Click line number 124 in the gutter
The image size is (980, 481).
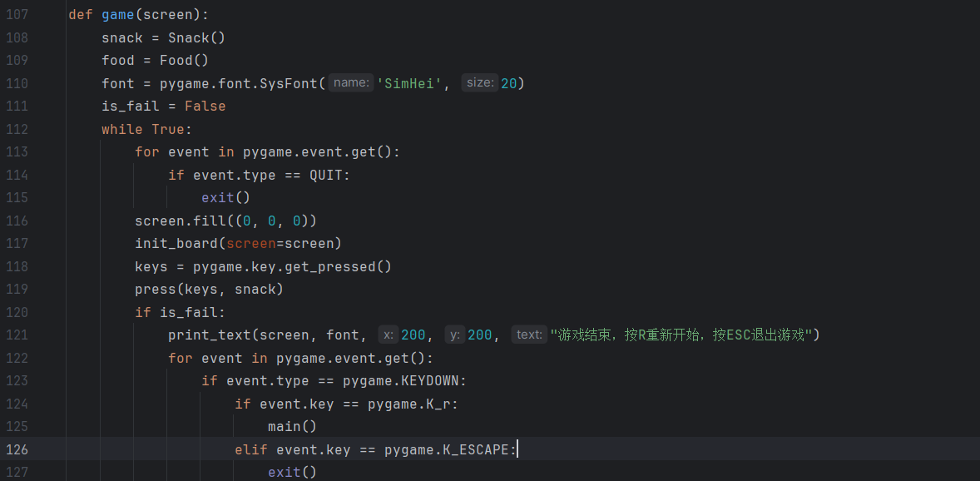(17, 404)
